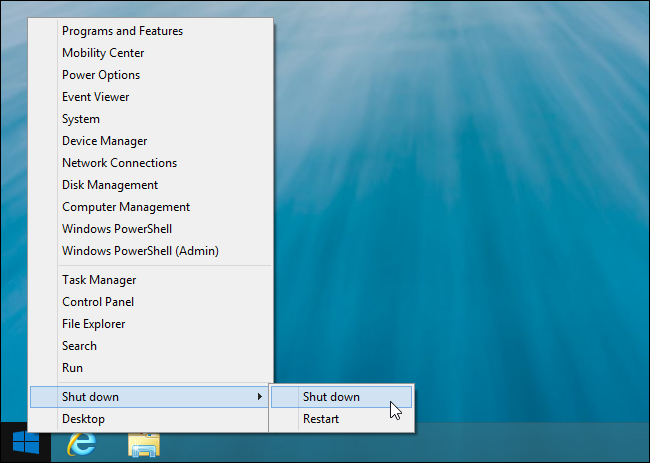Select Network Connections

[150, 163]
